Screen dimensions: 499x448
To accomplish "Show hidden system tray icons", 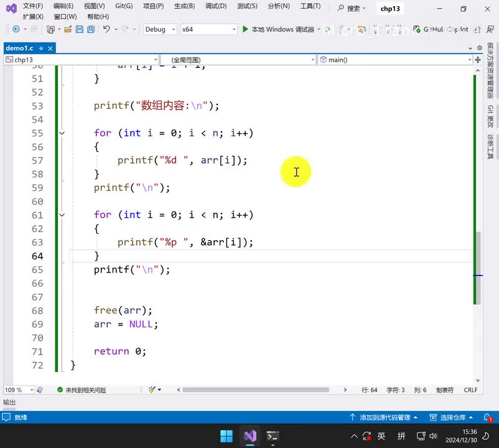I will point(354,436).
